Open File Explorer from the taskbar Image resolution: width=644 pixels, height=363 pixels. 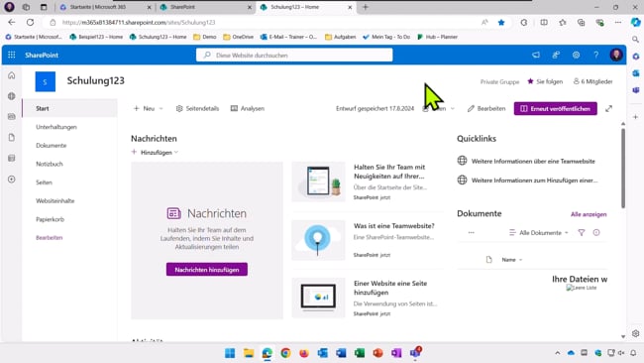click(x=249, y=353)
